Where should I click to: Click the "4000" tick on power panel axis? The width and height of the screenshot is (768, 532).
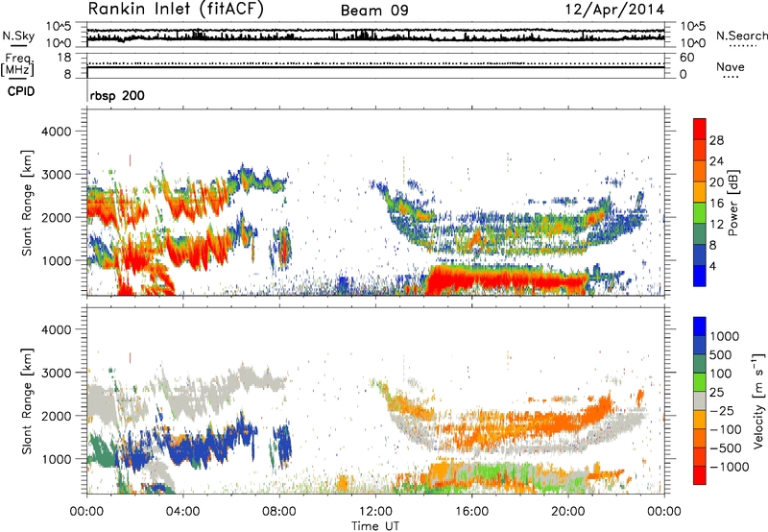pos(56,132)
